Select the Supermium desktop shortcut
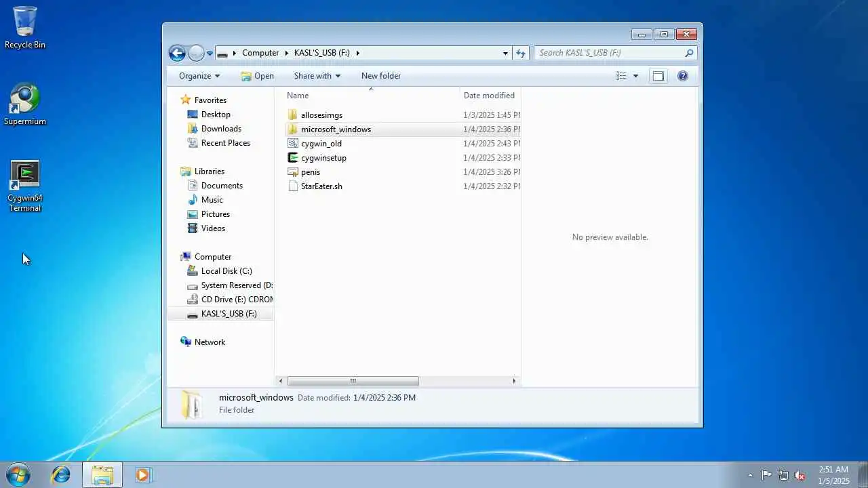 [x=25, y=104]
